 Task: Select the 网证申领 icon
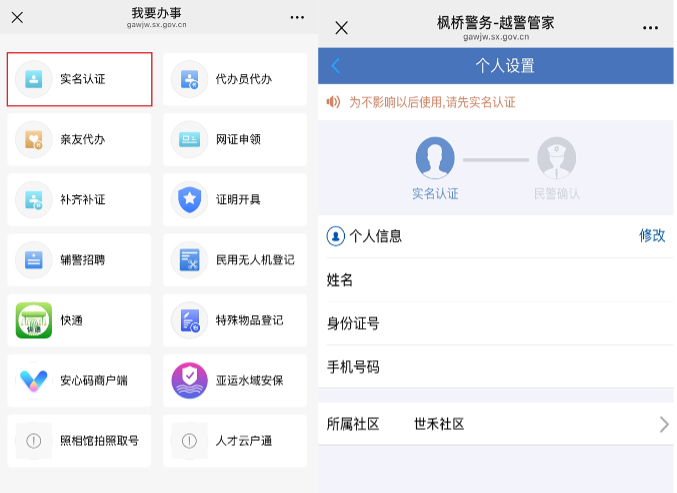click(189, 140)
